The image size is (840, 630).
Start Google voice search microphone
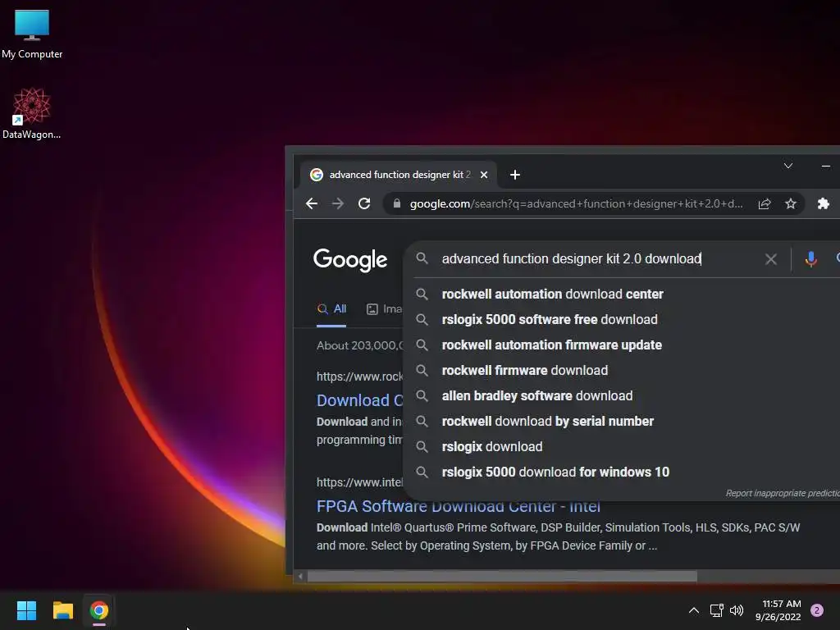click(x=811, y=259)
